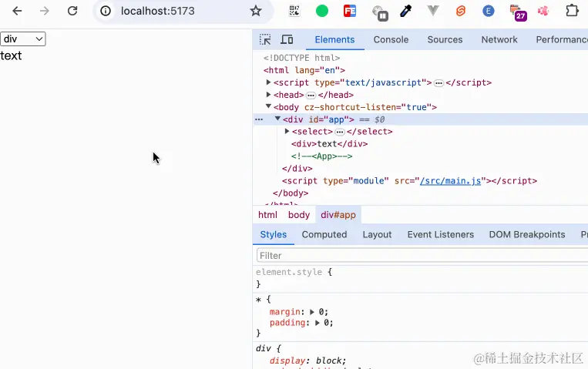The width and height of the screenshot is (588, 369).
Task: Open the Layout pane tab
Action: [x=377, y=234]
